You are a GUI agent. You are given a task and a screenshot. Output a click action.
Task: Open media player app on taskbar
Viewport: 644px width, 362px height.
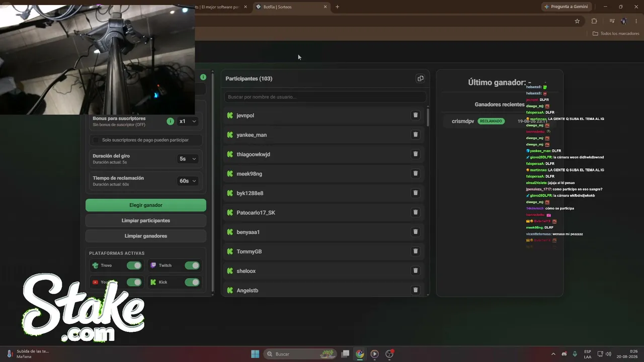(x=374, y=354)
